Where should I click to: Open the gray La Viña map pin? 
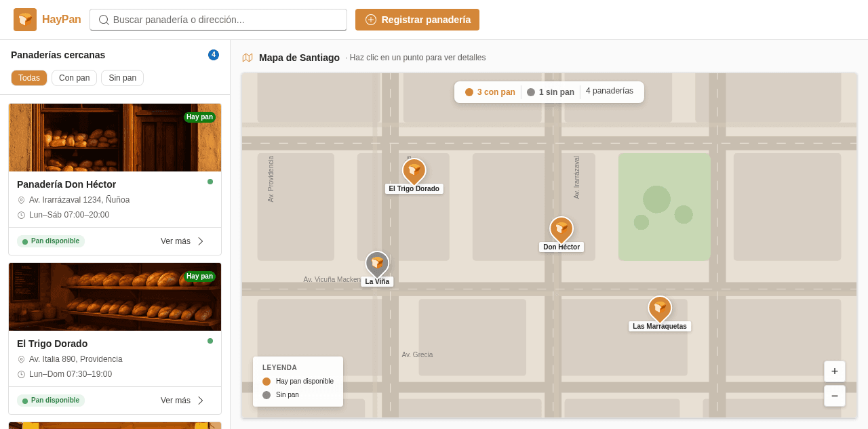(x=377, y=264)
